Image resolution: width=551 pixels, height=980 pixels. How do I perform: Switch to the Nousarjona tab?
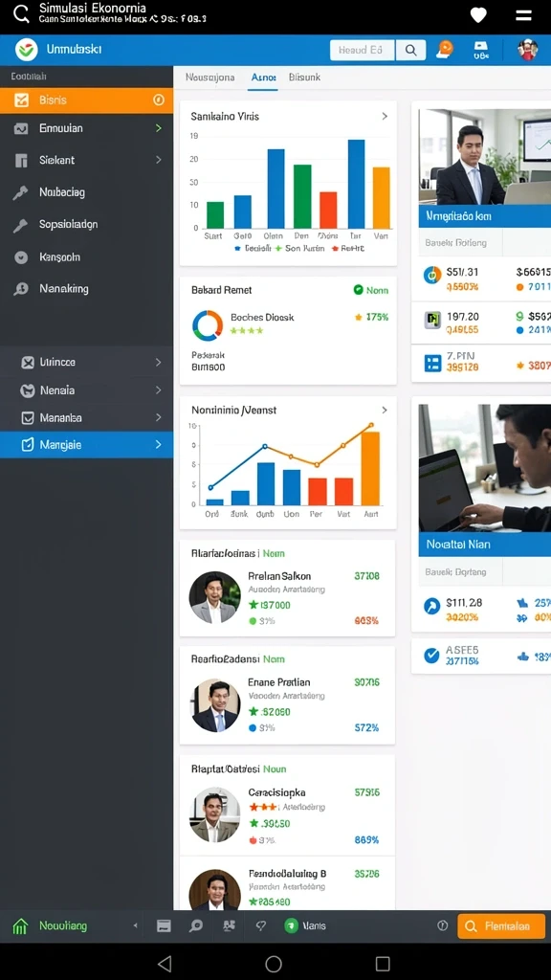click(209, 78)
